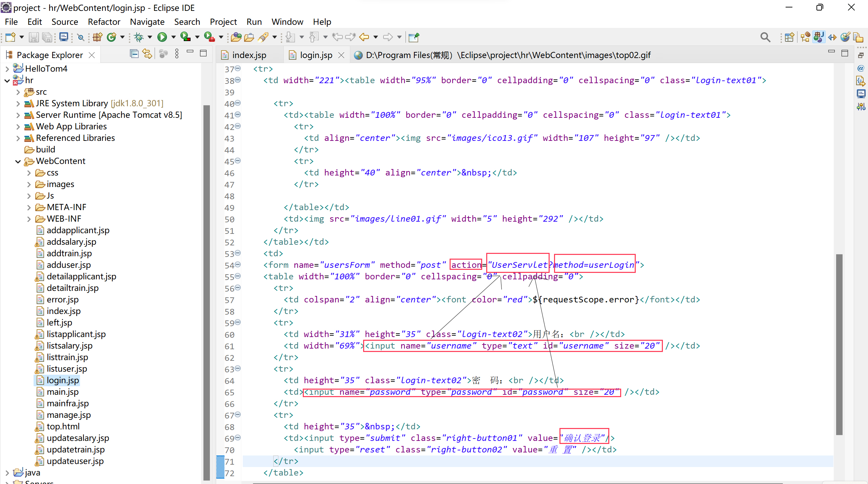The height and width of the screenshot is (484, 868).
Task: Click the Debug bug icon
Action: click(138, 37)
